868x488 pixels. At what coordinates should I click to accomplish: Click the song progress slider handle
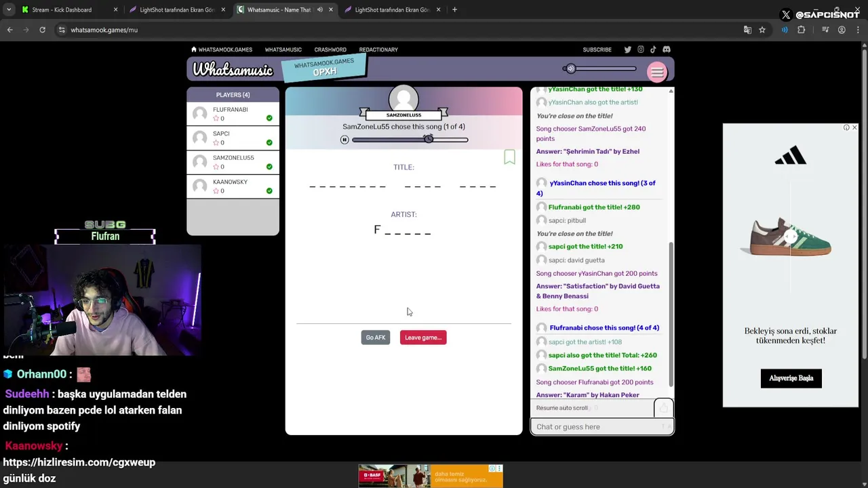pos(429,139)
